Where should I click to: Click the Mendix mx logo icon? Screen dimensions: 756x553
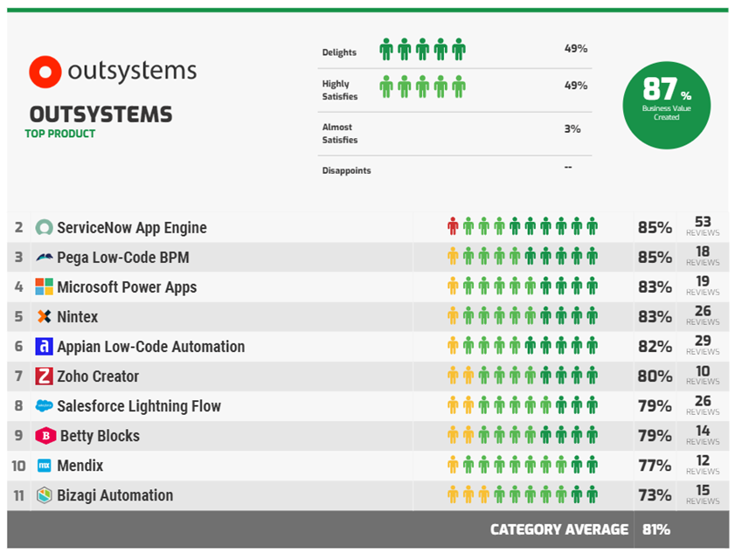coord(44,466)
